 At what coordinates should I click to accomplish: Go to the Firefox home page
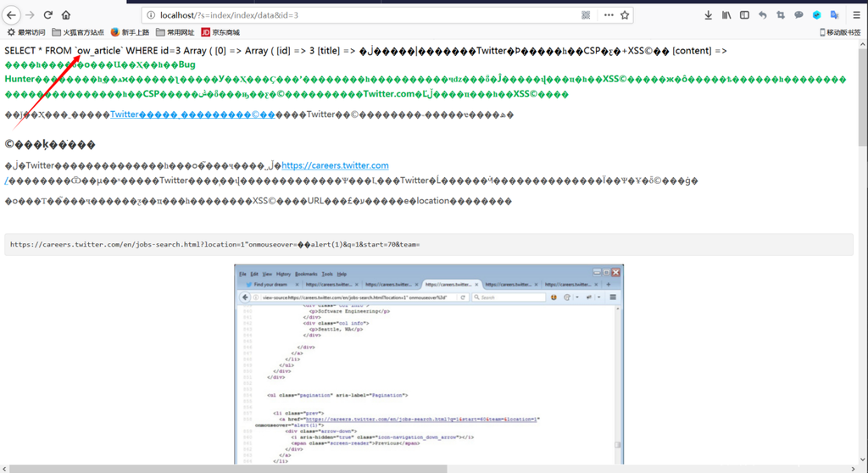pyautogui.click(x=66, y=15)
